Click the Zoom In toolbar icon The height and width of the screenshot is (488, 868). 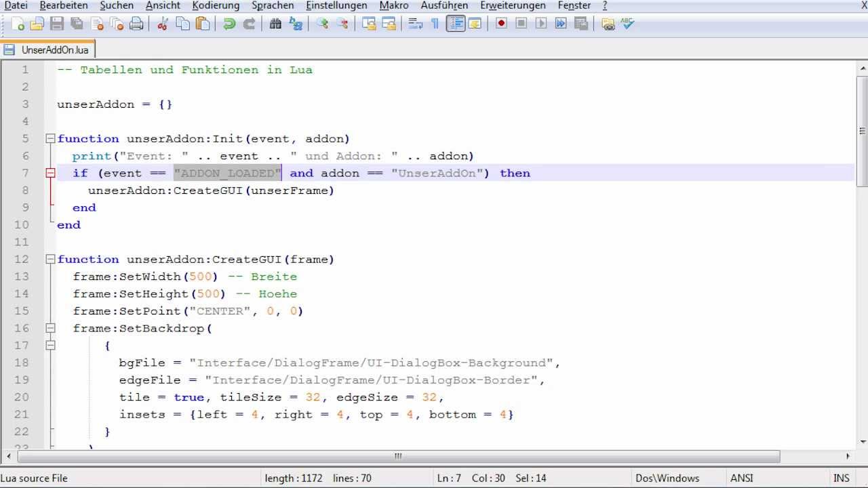click(x=322, y=24)
